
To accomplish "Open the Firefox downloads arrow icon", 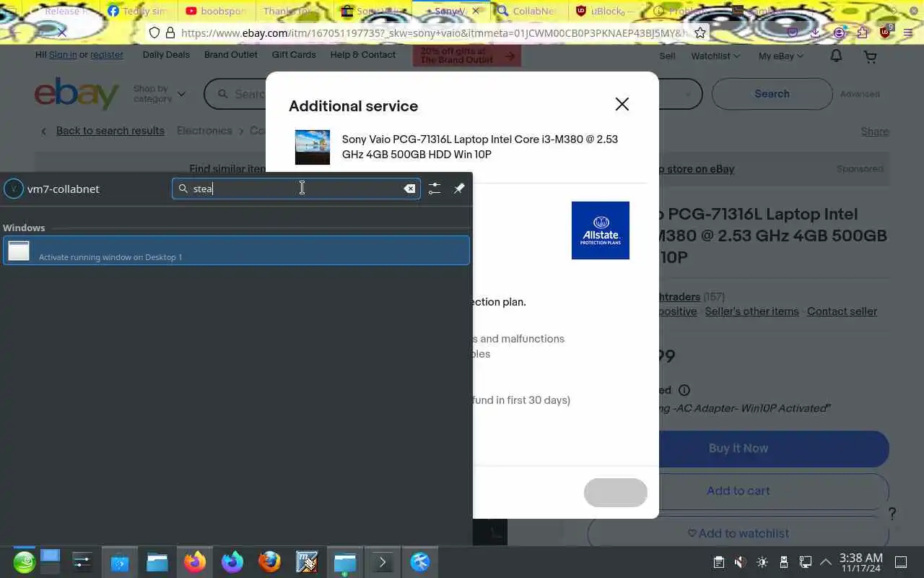I will 815,33.
